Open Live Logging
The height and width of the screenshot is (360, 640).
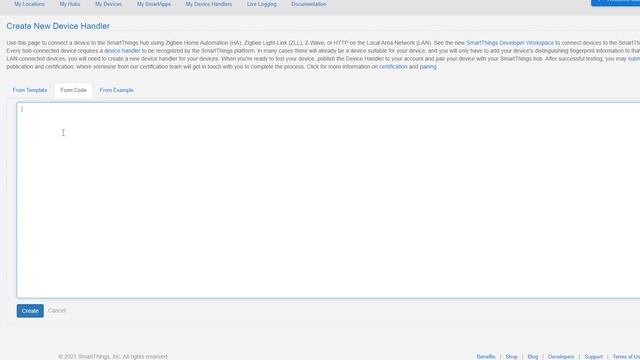[x=262, y=4]
